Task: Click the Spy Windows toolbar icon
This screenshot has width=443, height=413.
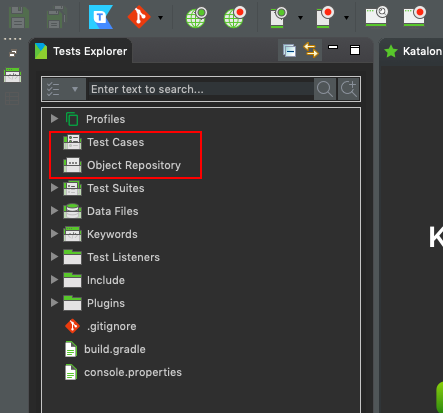Action: tap(377, 16)
